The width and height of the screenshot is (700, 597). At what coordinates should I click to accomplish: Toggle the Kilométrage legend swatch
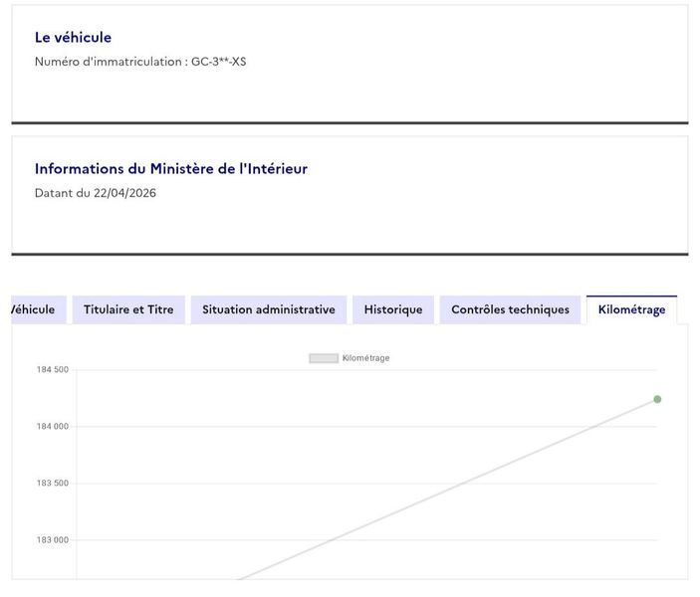click(x=324, y=358)
